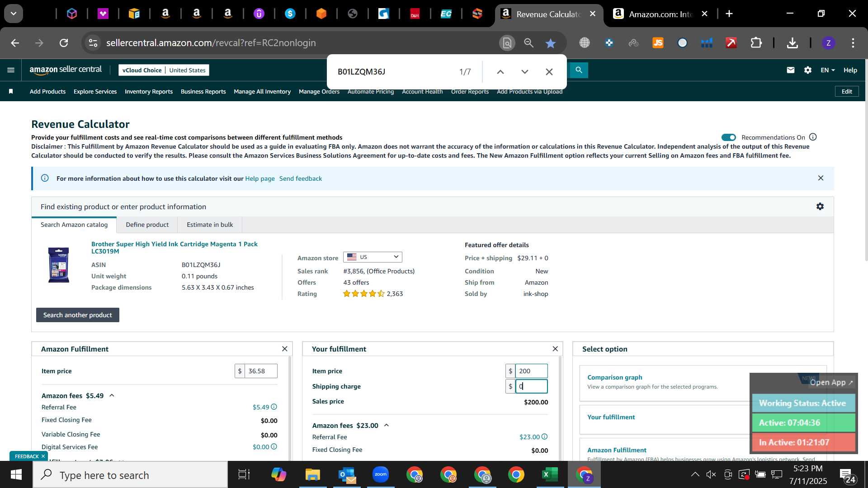The height and width of the screenshot is (488, 868).
Task: Click the Windows Start button
Action: click(x=16, y=474)
